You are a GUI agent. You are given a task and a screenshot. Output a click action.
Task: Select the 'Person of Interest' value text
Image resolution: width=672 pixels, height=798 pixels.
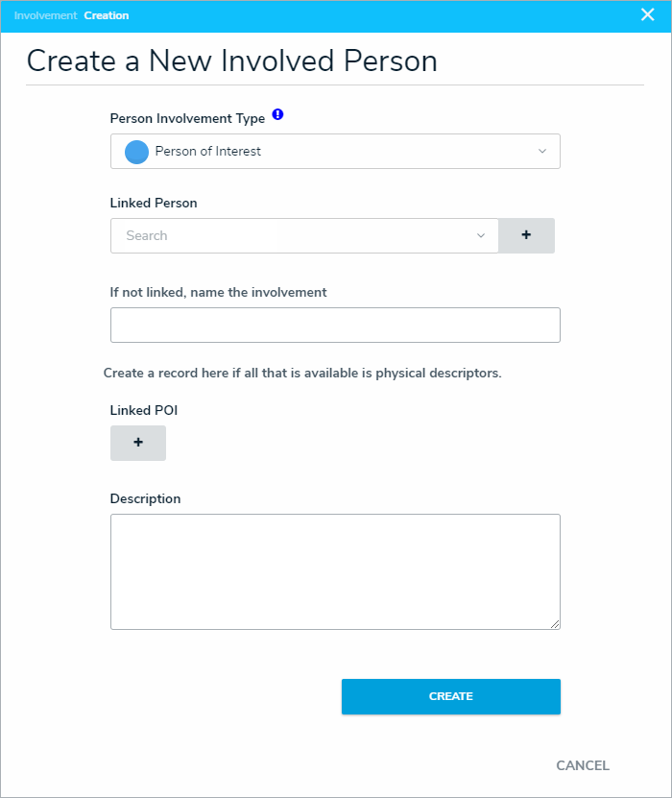click(x=208, y=152)
